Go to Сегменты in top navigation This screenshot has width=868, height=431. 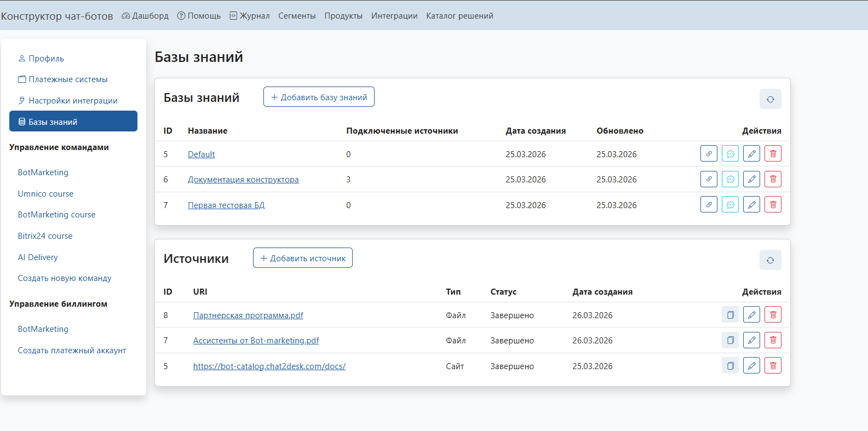[x=297, y=16]
